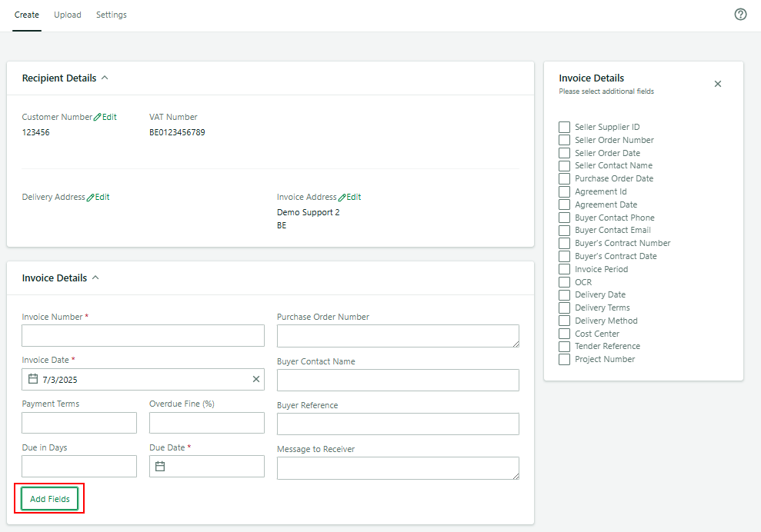Check the Seller Supplier ID field

pyautogui.click(x=564, y=127)
